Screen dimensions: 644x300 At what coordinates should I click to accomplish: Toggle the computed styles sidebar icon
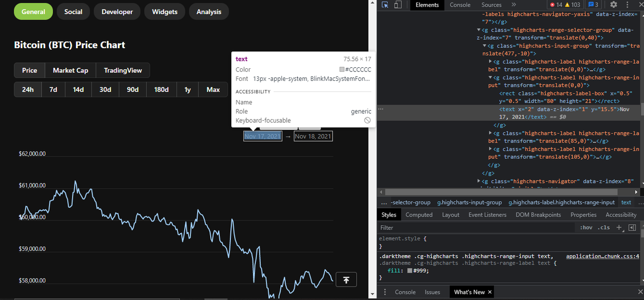pyautogui.click(x=632, y=227)
